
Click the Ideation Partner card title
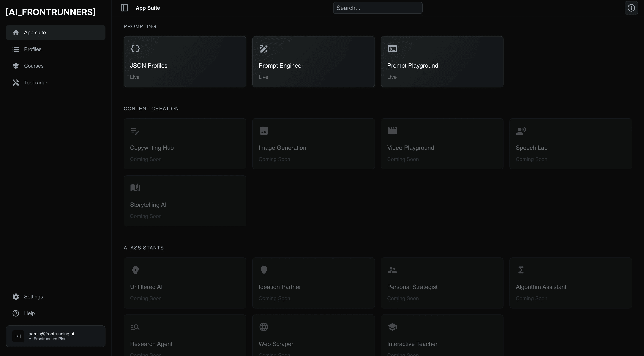tap(280, 287)
